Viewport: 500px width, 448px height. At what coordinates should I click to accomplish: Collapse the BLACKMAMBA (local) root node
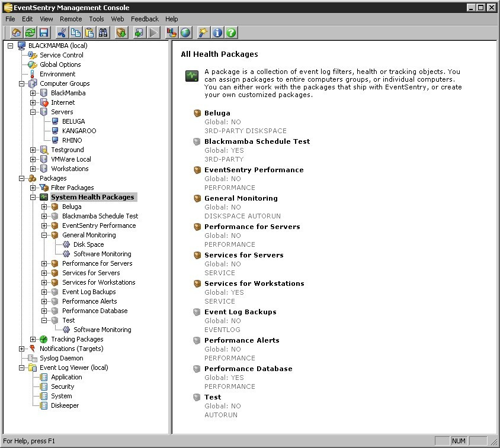(10, 46)
